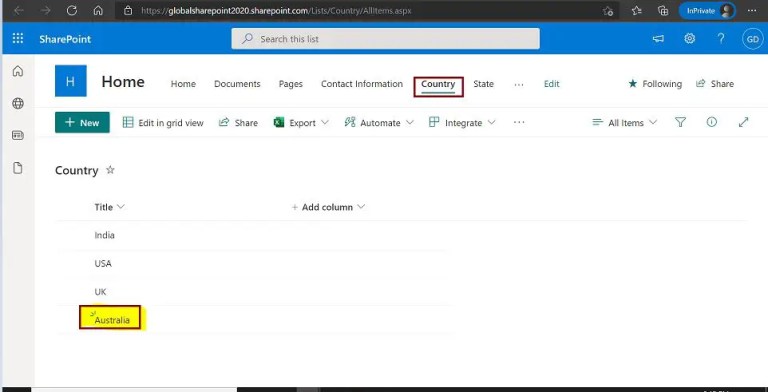Open the Title column header menu
Image resolution: width=768 pixels, height=392 pixels.
(109, 207)
